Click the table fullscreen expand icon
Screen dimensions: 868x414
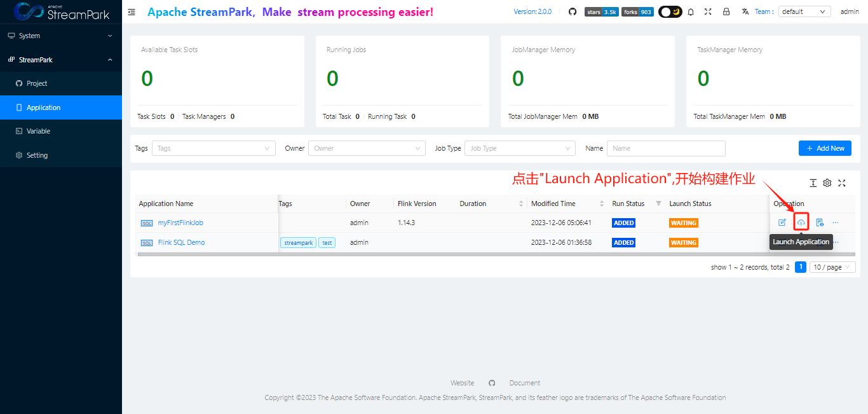point(841,183)
